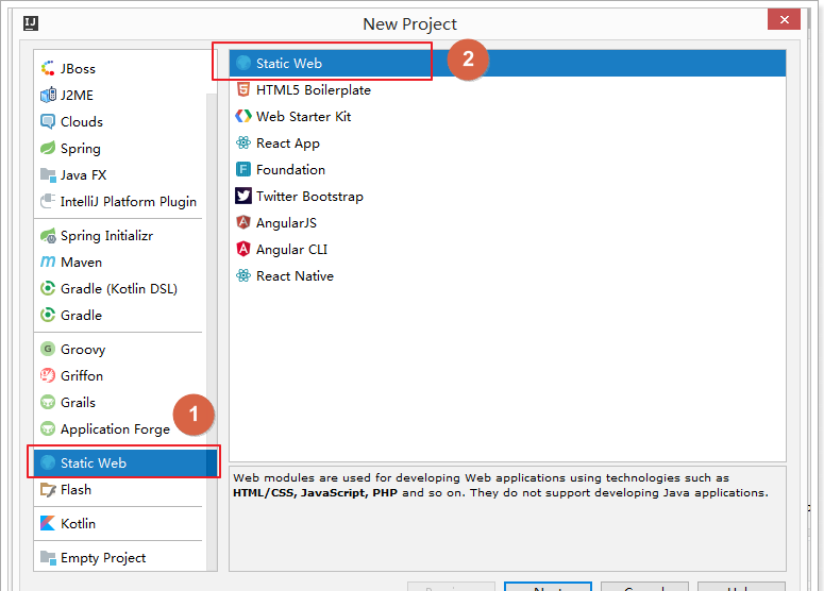This screenshot has width=824, height=591.
Task: Click the JBoss icon in the project type list
Action: [x=48, y=68]
